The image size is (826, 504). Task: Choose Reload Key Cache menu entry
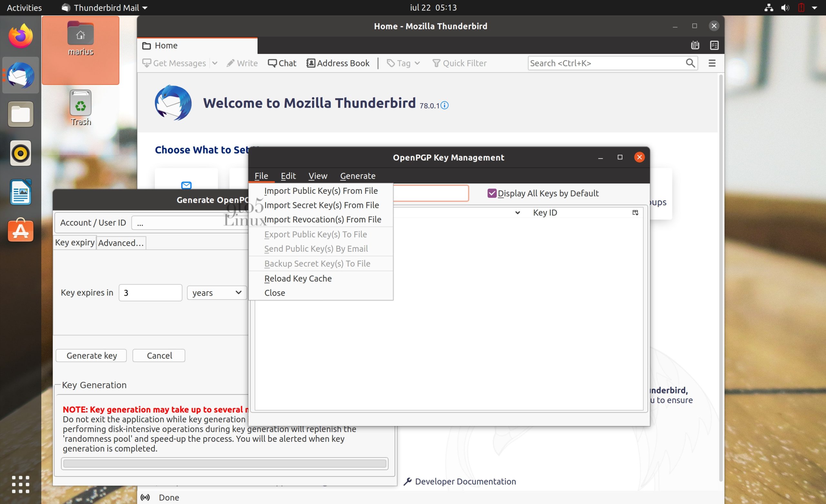click(x=298, y=278)
